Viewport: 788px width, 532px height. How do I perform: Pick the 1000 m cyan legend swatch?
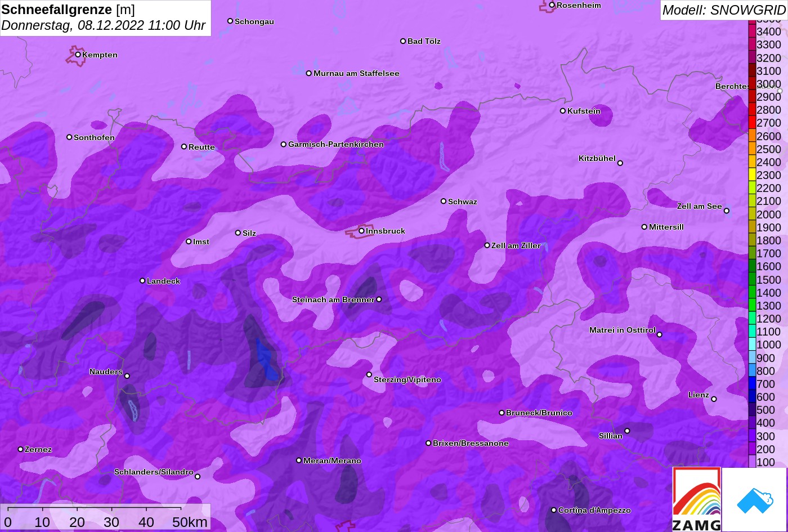click(x=752, y=345)
